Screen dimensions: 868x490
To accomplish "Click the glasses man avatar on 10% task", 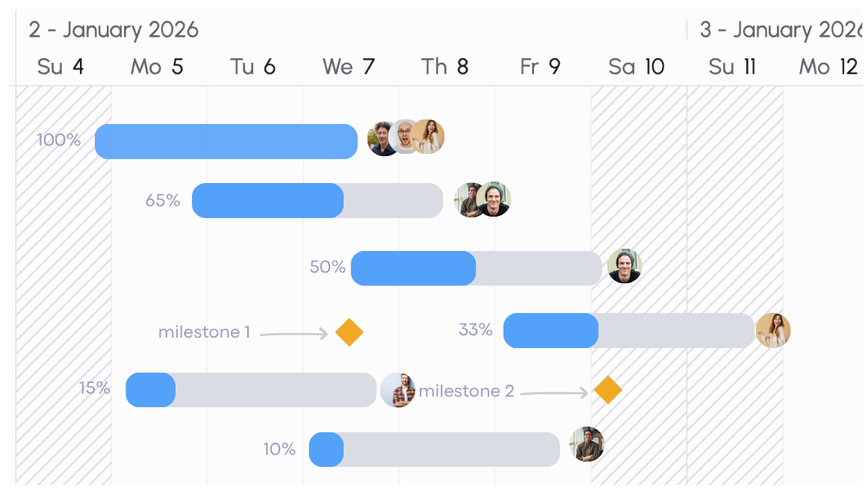I will [587, 444].
